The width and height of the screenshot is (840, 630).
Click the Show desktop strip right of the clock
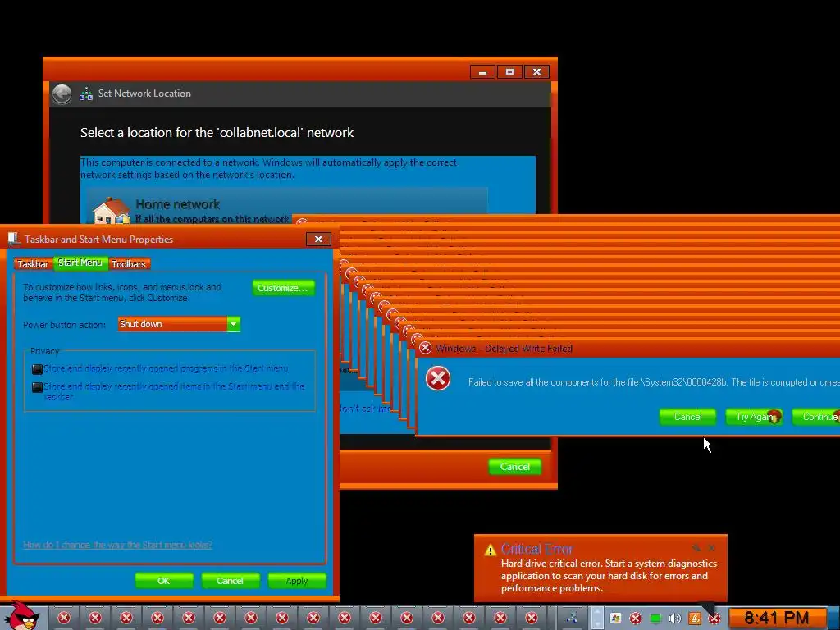tap(834, 619)
